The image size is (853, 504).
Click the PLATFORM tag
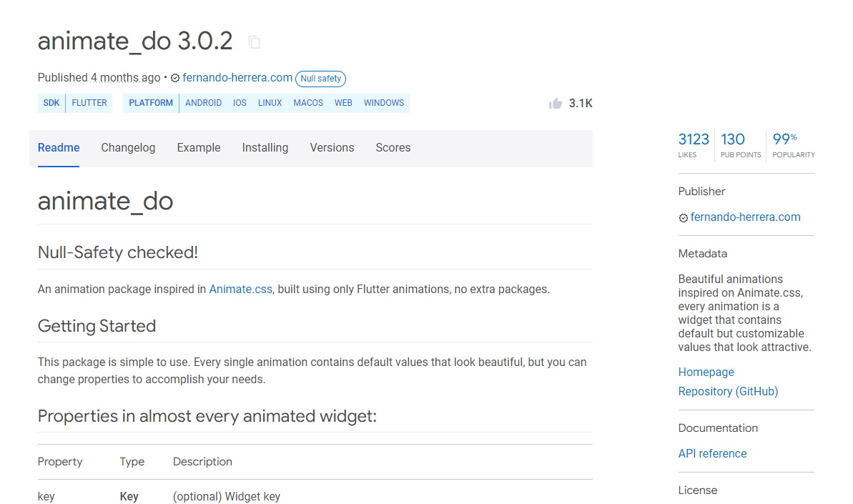tap(151, 103)
